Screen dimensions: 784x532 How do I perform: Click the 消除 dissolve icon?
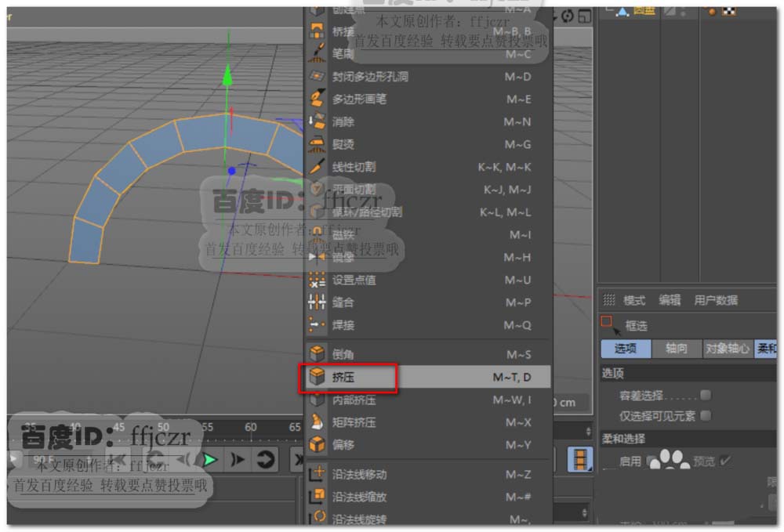click(x=317, y=121)
